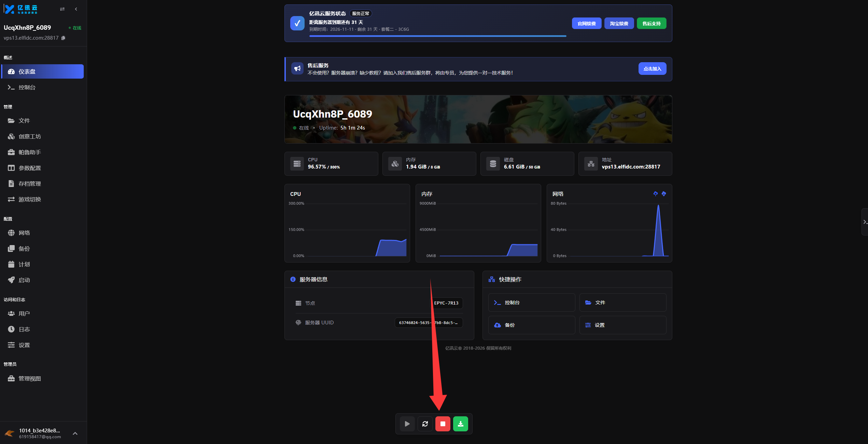Open 设置 quick action card
This screenshot has width=868, height=444.
[622, 325]
